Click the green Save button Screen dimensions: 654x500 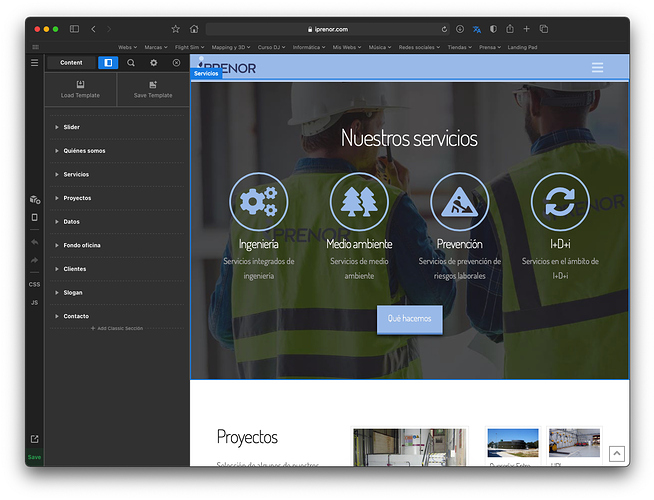pyautogui.click(x=35, y=457)
